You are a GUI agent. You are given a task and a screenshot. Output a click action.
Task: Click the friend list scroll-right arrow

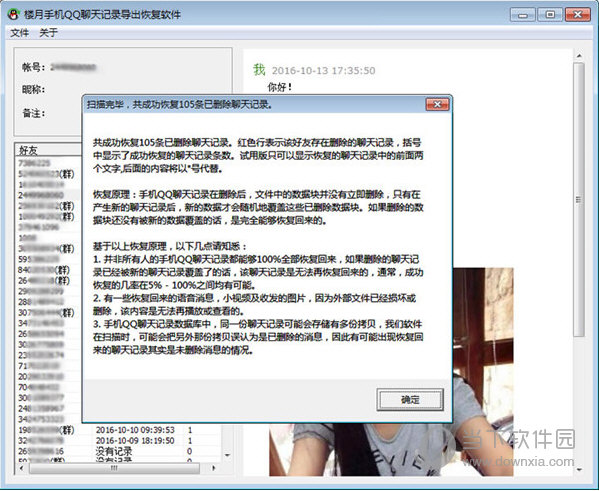pos(214,468)
